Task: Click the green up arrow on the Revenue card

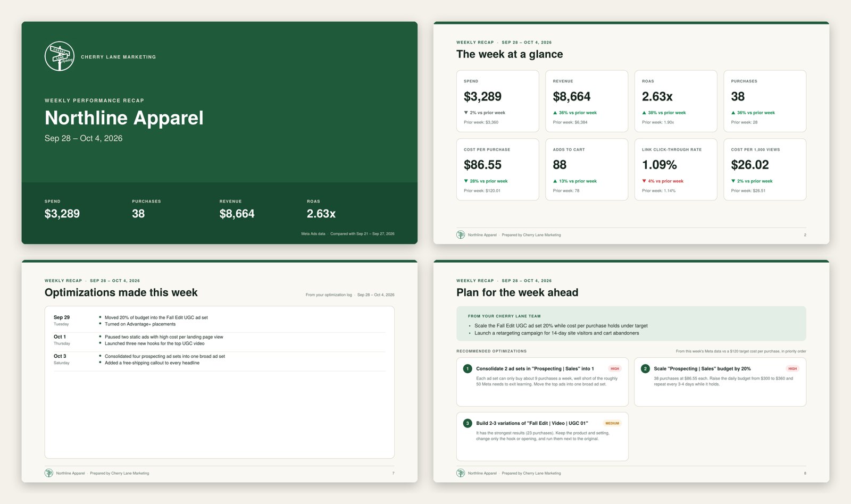Action: pyautogui.click(x=555, y=113)
